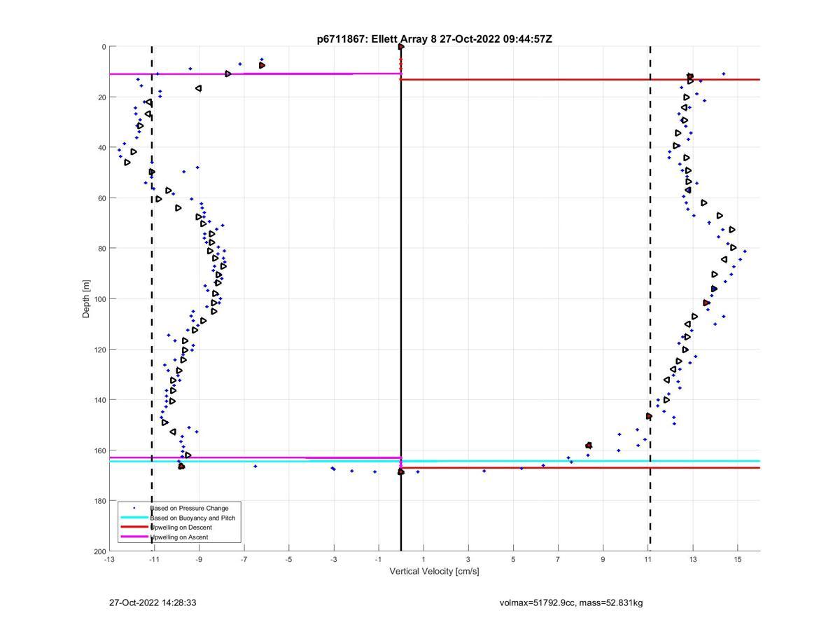Screen dimensions: 840x620
Task: Click red-filled triangle marker near 8 cm/s, 158 m
Action: point(589,446)
